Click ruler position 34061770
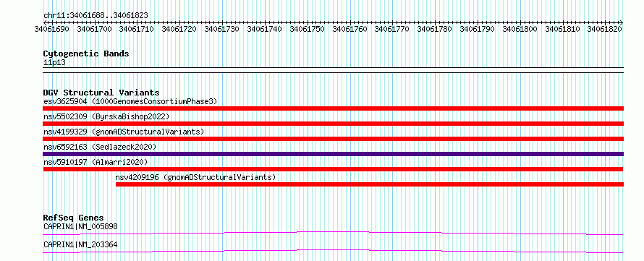 392,29
